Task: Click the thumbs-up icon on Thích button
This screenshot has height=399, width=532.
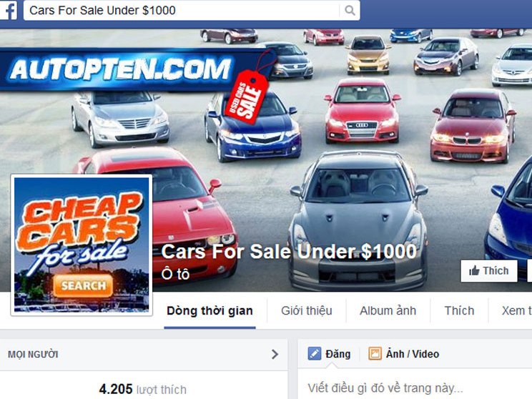Action: [x=474, y=271]
